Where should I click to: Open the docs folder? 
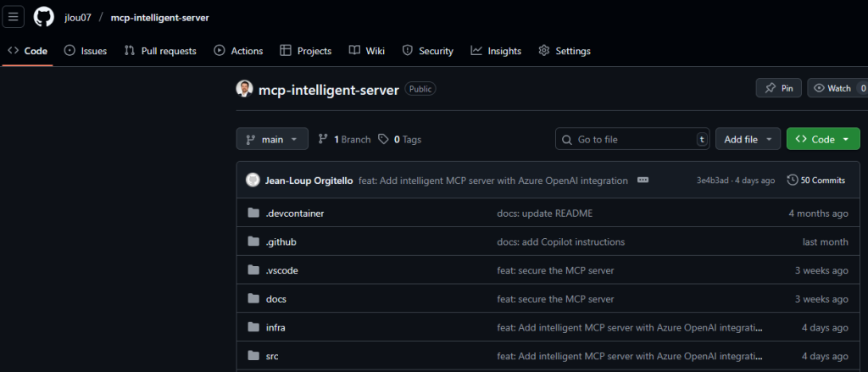coord(275,299)
